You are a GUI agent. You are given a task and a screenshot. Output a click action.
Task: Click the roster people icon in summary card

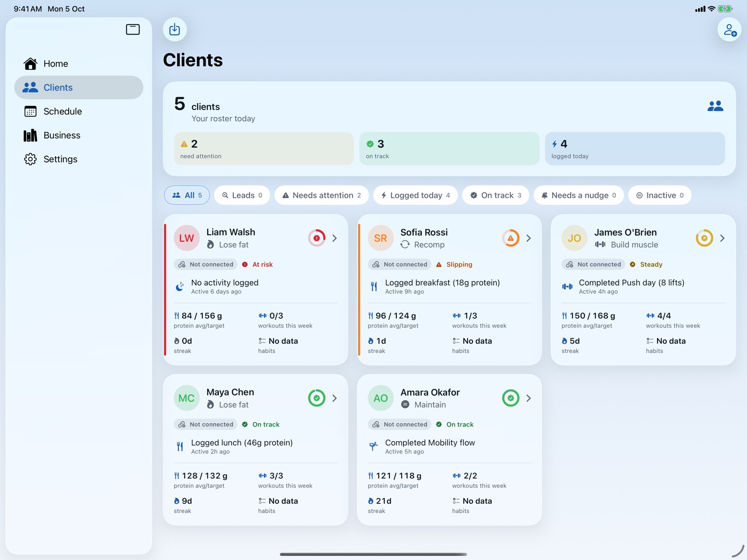click(x=715, y=106)
